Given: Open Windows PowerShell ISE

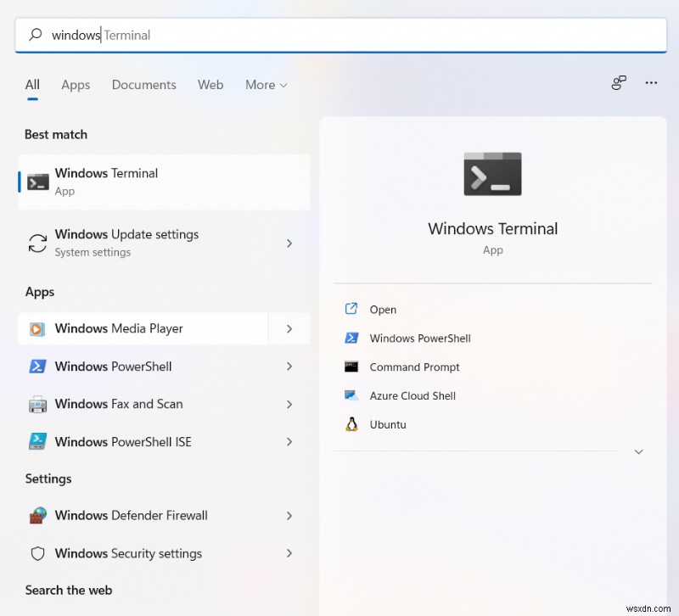Looking at the screenshot, I should [122, 442].
